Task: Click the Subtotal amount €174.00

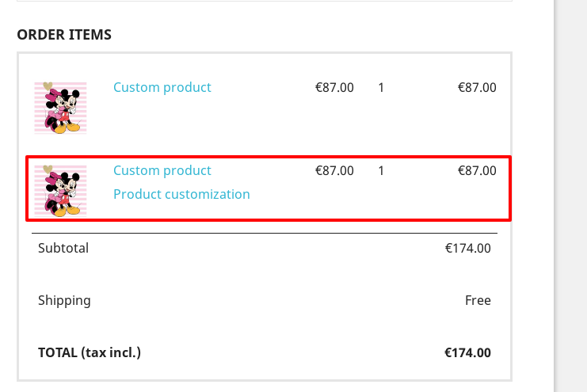Action: tap(468, 248)
